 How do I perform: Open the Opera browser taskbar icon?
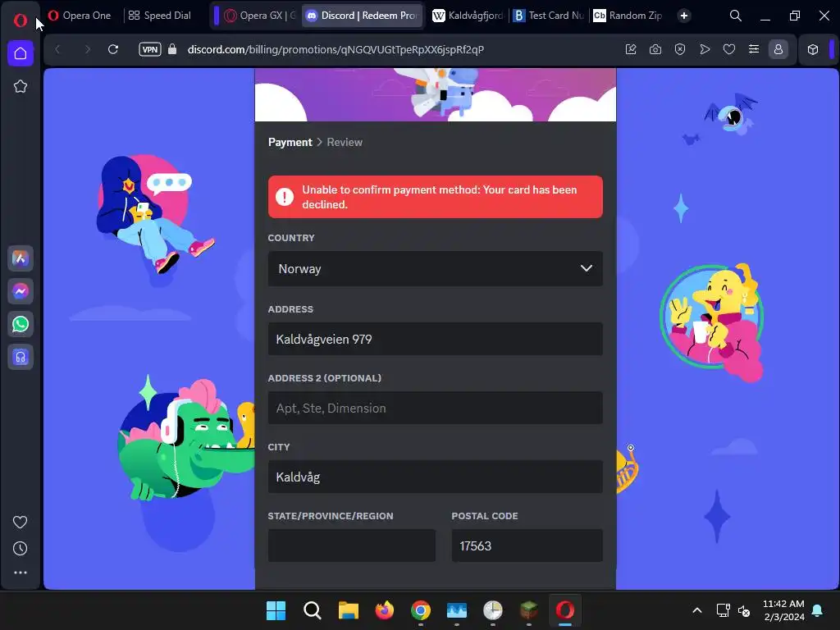pyautogui.click(x=564, y=610)
